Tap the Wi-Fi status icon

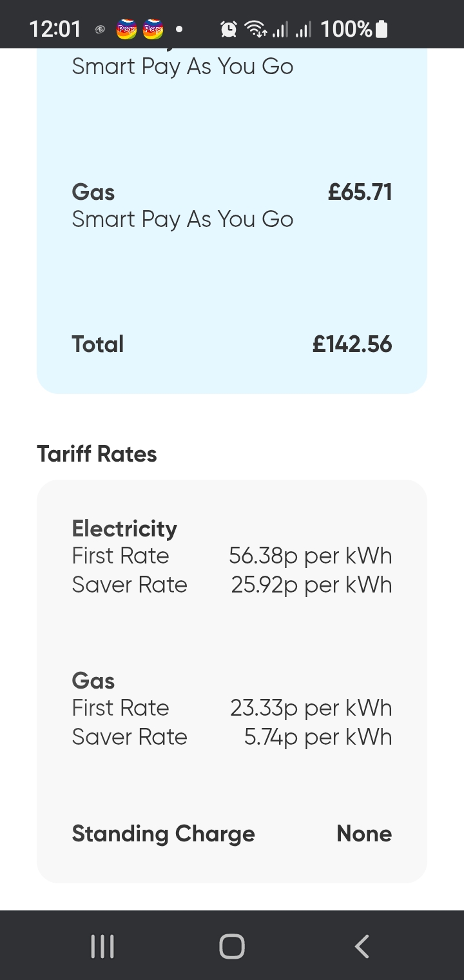pyautogui.click(x=255, y=29)
